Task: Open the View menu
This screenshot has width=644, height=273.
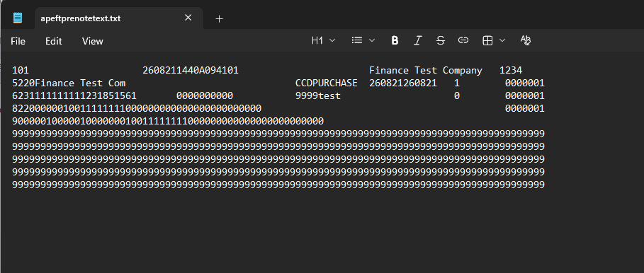Action: tap(92, 41)
